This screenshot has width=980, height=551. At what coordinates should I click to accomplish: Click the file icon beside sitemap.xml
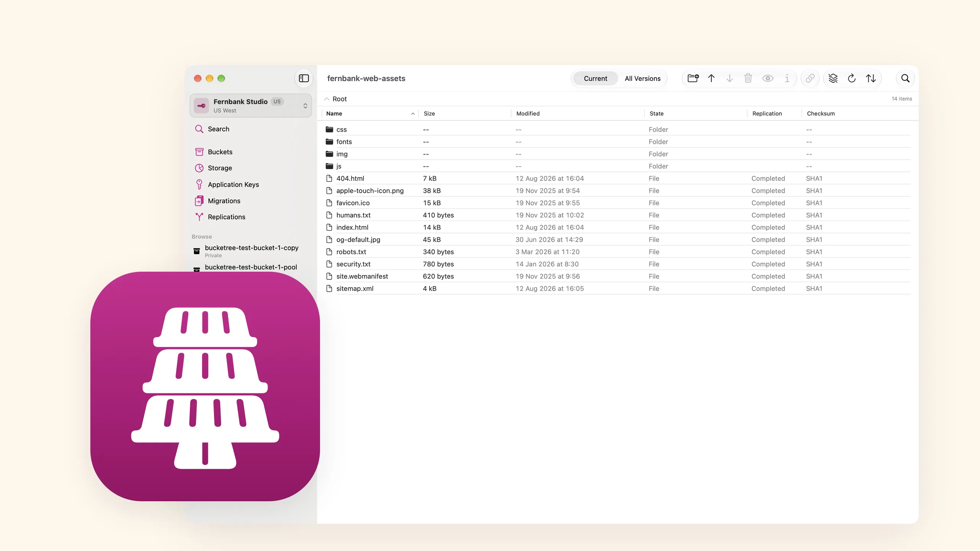[x=329, y=289]
